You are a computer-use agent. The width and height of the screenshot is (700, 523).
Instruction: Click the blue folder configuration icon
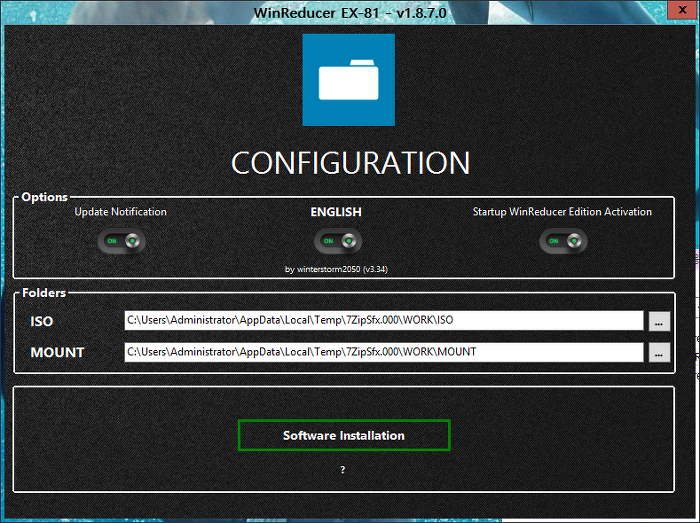click(x=349, y=80)
